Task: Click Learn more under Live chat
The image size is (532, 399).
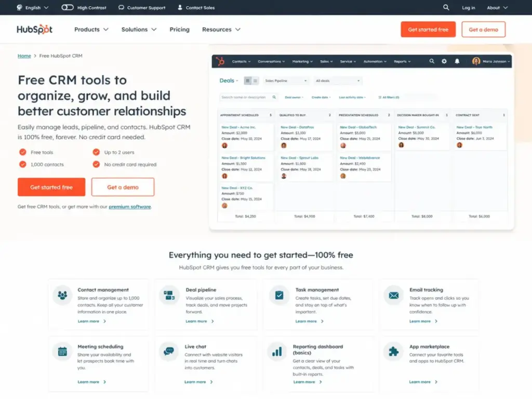Action: click(x=198, y=382)
